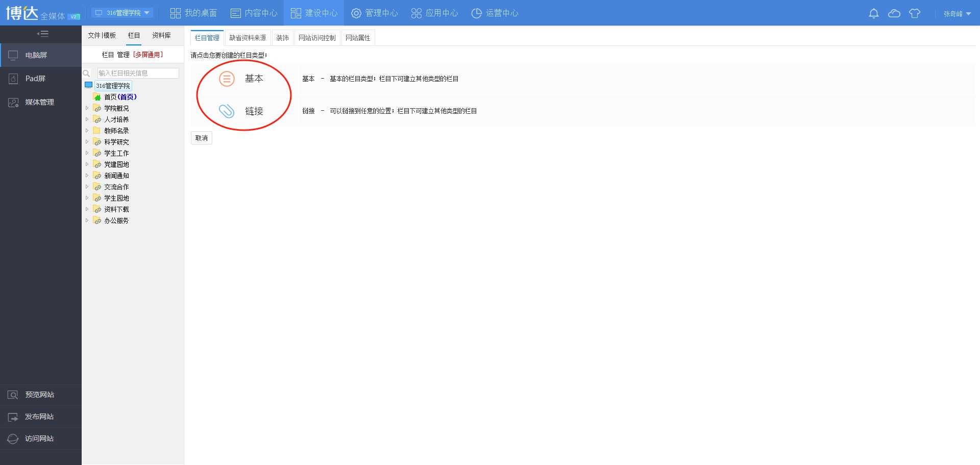
Task: Click the 学院概况 folder icon
Action: [97, 108]
